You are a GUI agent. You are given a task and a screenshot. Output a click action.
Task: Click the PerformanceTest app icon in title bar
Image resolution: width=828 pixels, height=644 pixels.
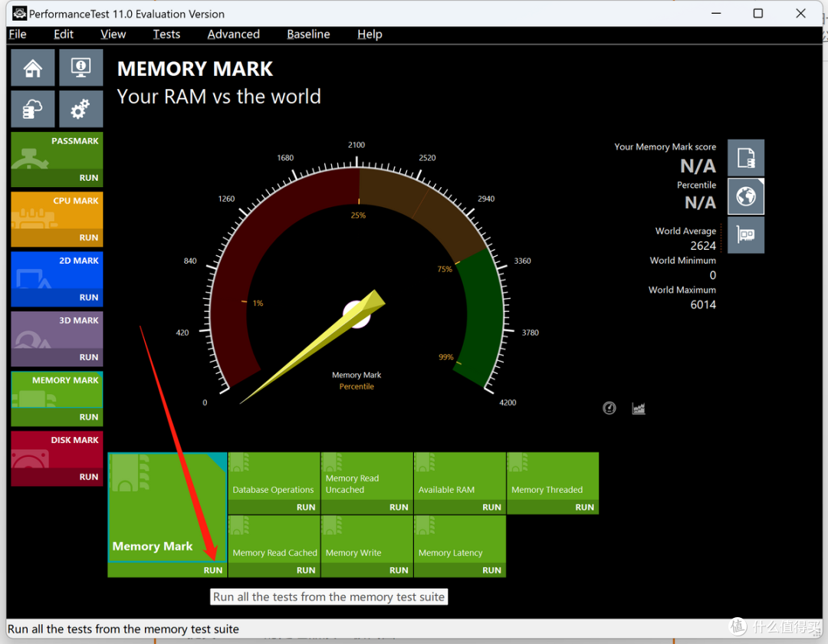(19, 13)
